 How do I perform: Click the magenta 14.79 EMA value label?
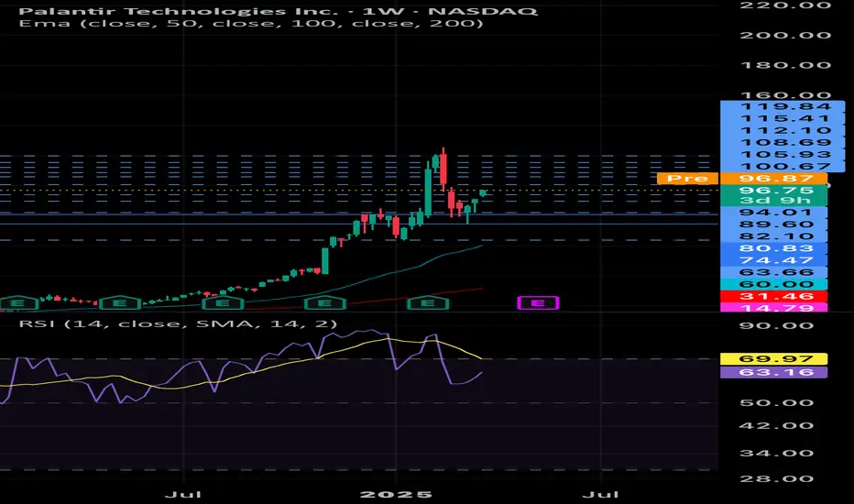coord(773,308)
